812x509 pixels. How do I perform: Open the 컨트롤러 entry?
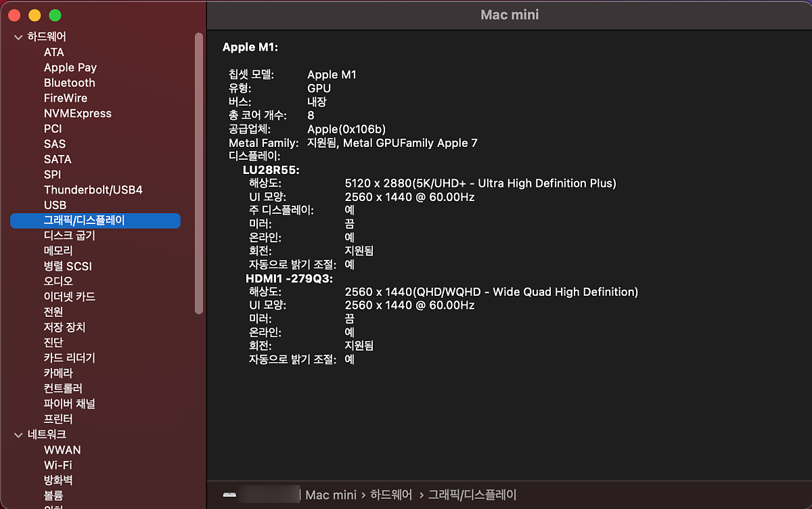[x=63, y=389]
